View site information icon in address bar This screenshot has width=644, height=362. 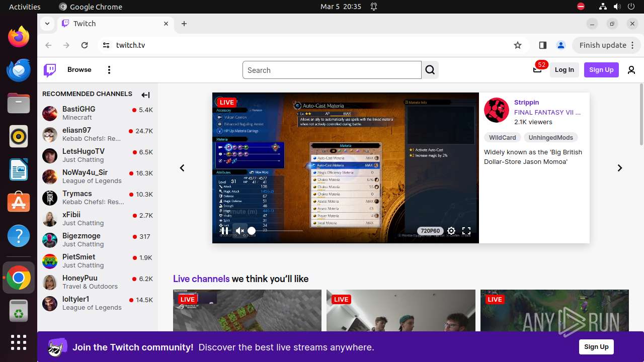[x=106, y=45]
